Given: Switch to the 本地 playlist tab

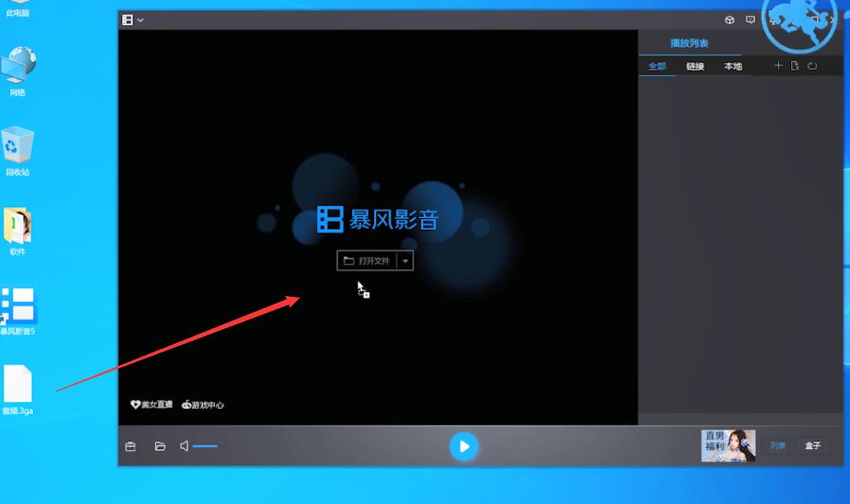Looking at the screenshot, I should coord(733,66).
